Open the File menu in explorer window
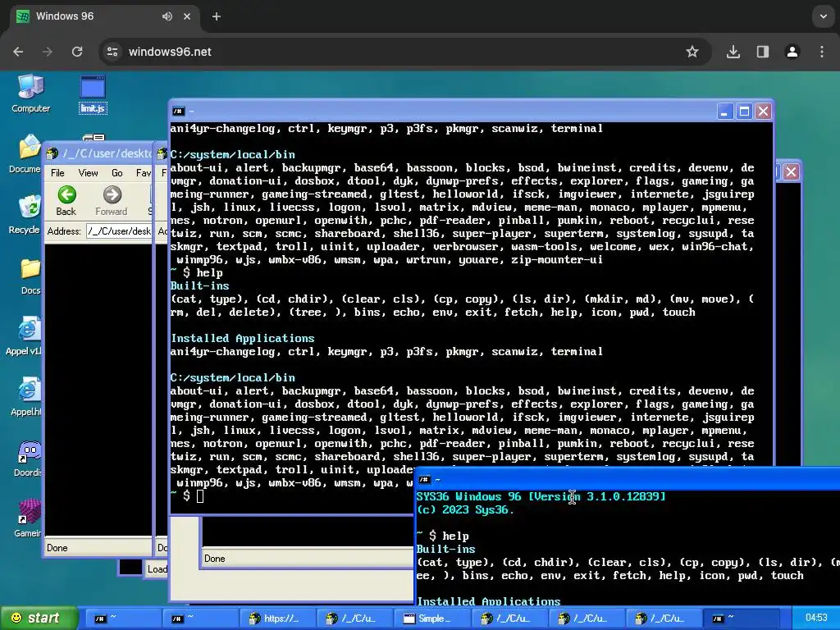The width and height of the screenshot is (840, 630). click(x=57, y=172)
